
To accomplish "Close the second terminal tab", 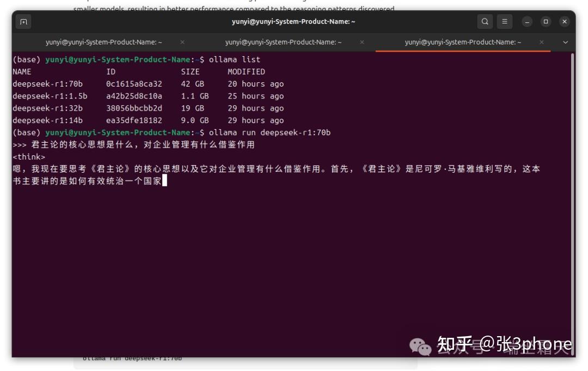I will coord(361,41).
